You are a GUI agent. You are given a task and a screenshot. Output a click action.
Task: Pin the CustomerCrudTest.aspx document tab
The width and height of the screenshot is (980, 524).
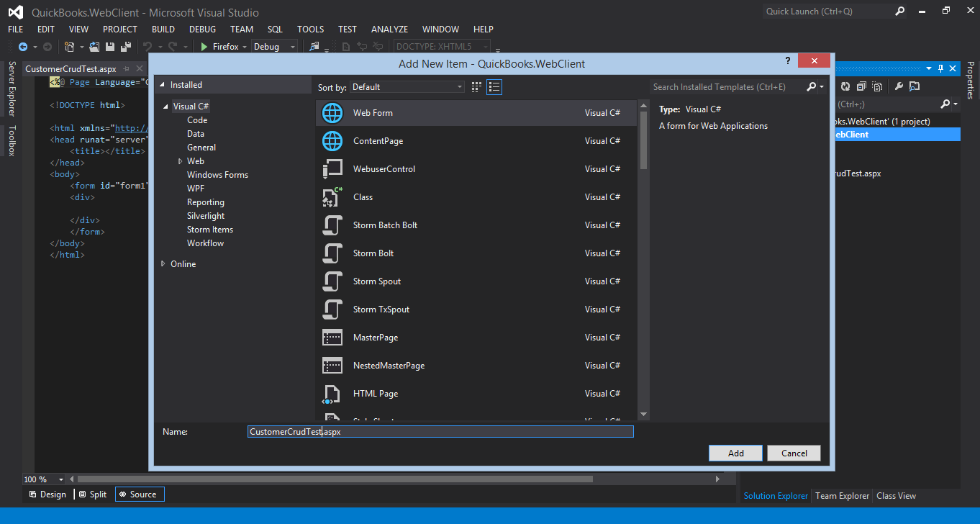[x=125, y=69]
